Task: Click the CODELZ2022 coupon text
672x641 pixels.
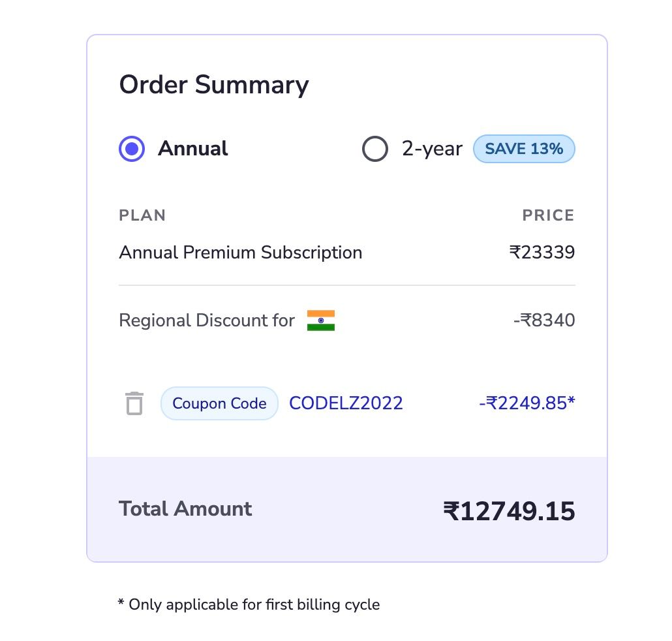Action: click(346, 403)
